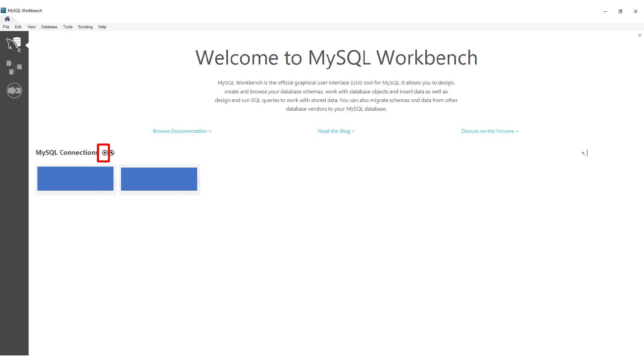Close the welcome panel with the small X
The image size is (644, 362).
tap(640, 35)
